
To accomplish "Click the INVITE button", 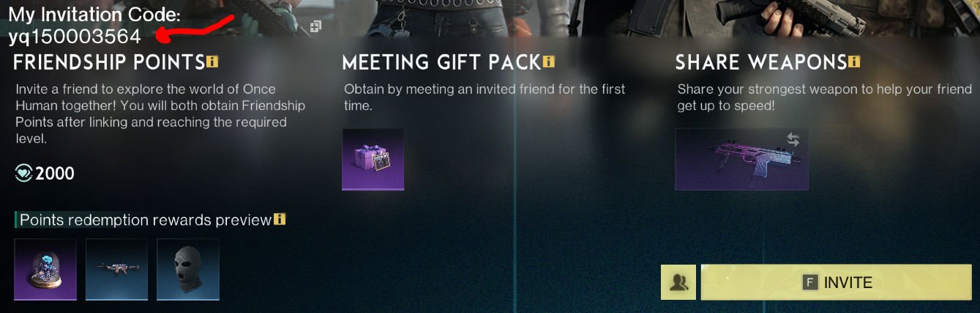I will (837, 282).
